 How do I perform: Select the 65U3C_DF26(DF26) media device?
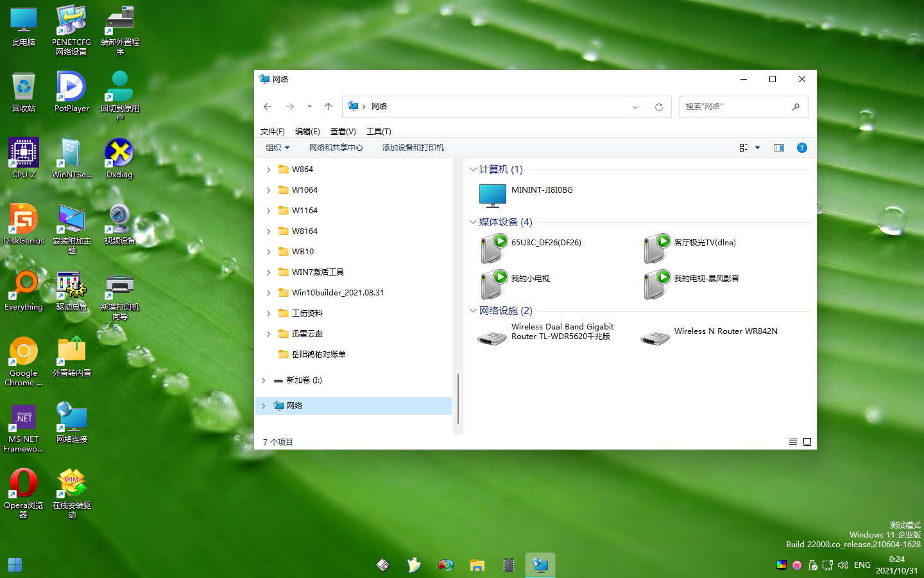click(532, 249)
